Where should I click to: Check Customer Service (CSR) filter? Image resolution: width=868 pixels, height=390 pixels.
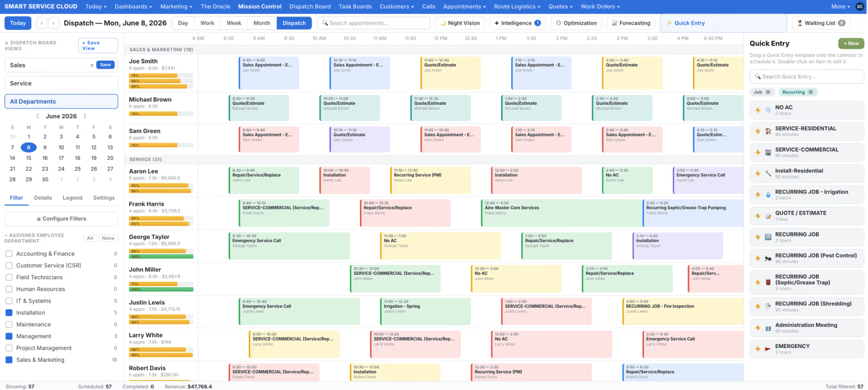point(9,266)
